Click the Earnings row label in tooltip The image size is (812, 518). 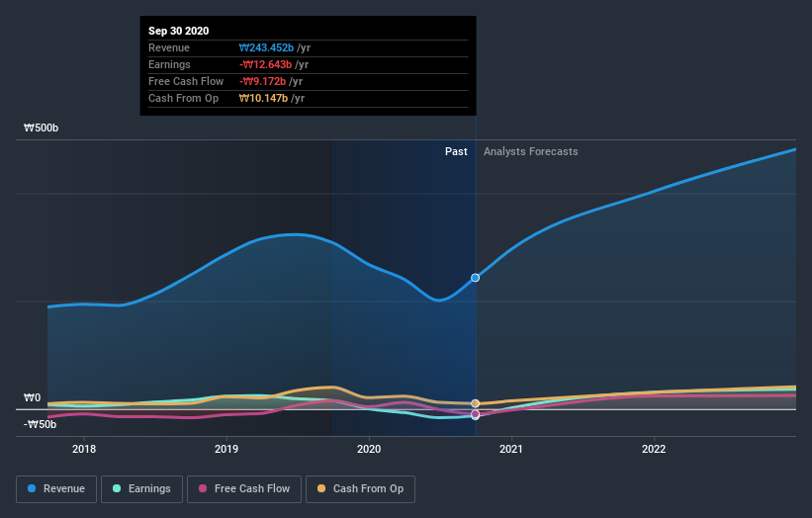169,64
